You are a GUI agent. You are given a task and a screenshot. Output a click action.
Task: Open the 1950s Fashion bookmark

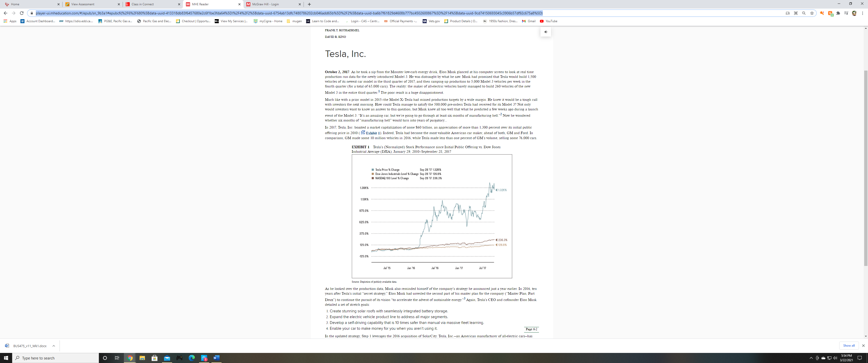click(x=500, y=21)
